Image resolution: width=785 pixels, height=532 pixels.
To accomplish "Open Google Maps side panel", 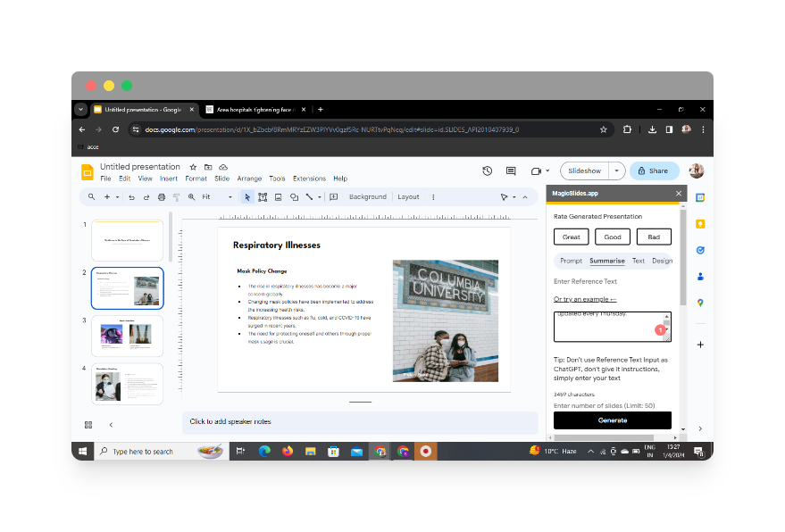I will (700, 303).
